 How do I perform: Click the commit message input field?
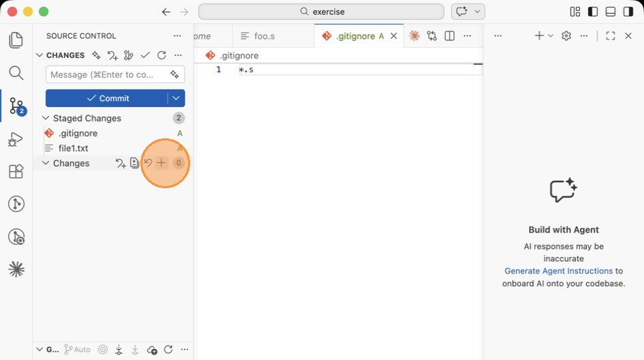pos(106,74)
